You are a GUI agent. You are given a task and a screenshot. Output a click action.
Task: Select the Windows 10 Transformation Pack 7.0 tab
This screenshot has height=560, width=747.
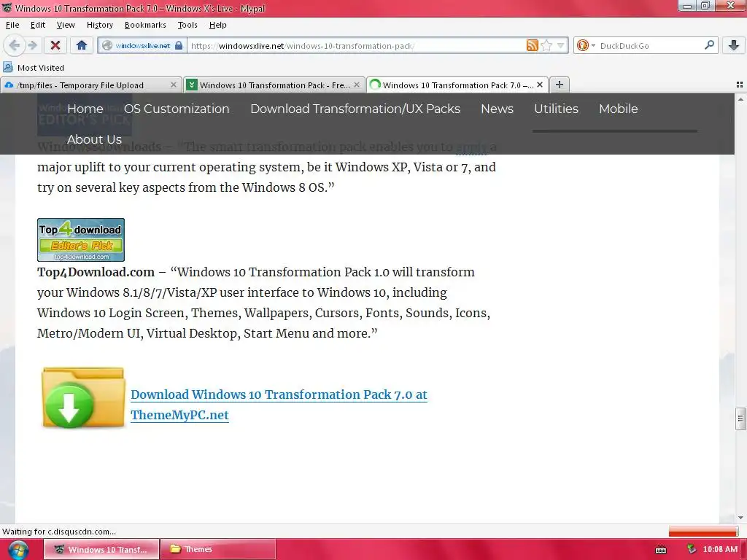[457, 85]
